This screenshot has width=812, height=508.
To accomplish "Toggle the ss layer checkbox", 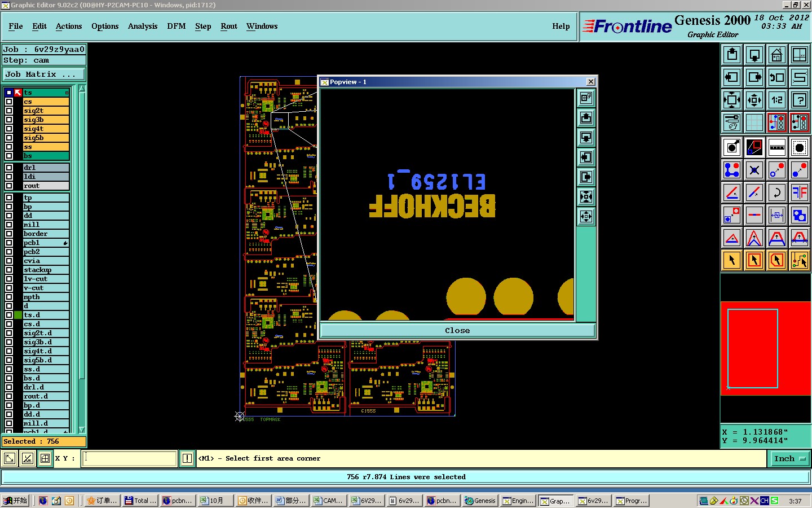I will pos(9,147).
